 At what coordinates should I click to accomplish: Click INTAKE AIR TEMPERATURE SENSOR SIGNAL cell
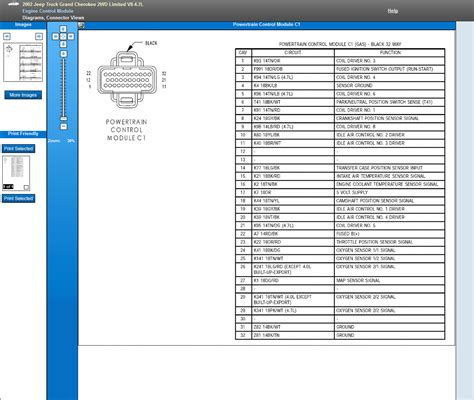(390, 176)
